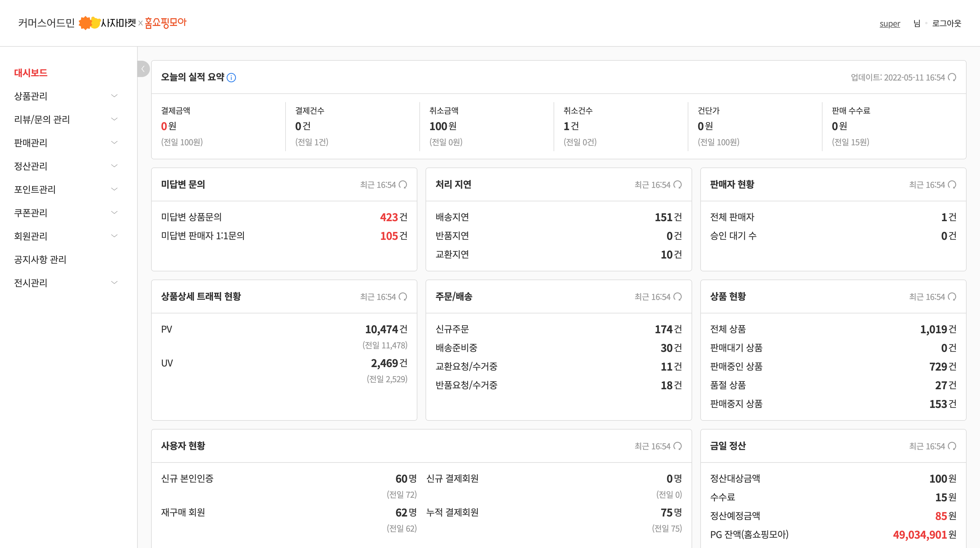Expand the 정산관리 chevron
This screenshot has width=980, height=548.
pyautogui.click(x=114, y=165)
